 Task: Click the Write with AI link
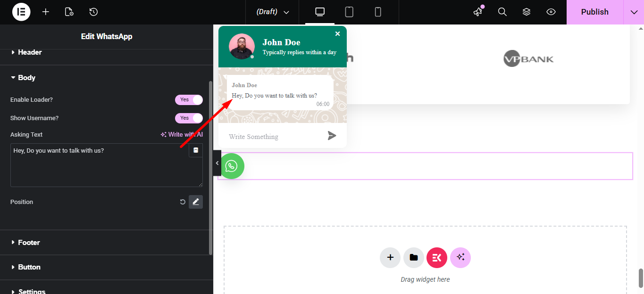point(181,134)
